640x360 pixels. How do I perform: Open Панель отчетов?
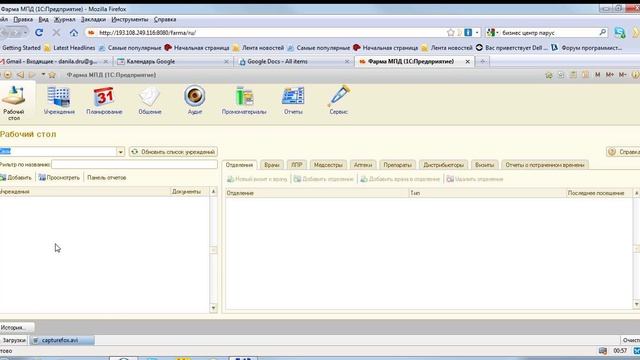pos(107,178)
